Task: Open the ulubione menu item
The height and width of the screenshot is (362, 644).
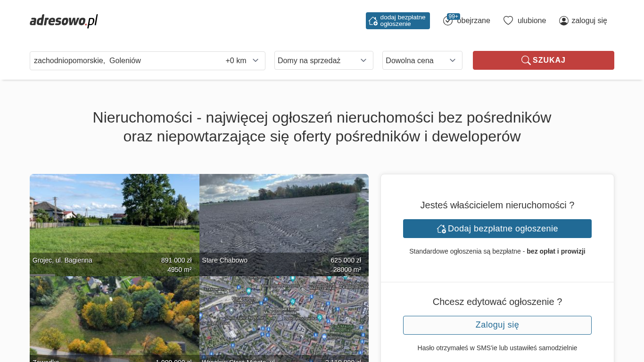Action: point(531,21)
